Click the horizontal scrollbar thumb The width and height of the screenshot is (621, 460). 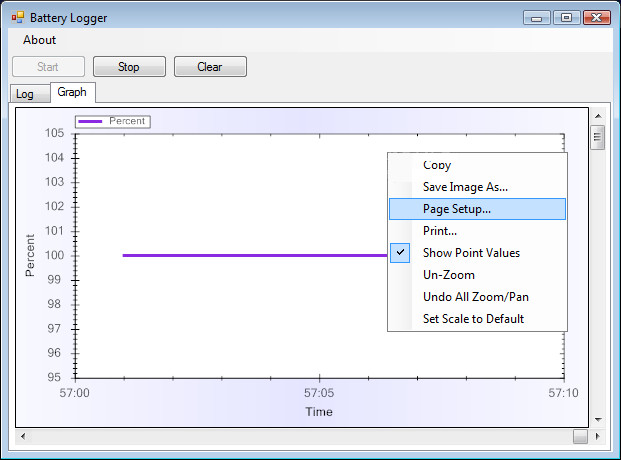pyautogui.click(x=580, y=437)
